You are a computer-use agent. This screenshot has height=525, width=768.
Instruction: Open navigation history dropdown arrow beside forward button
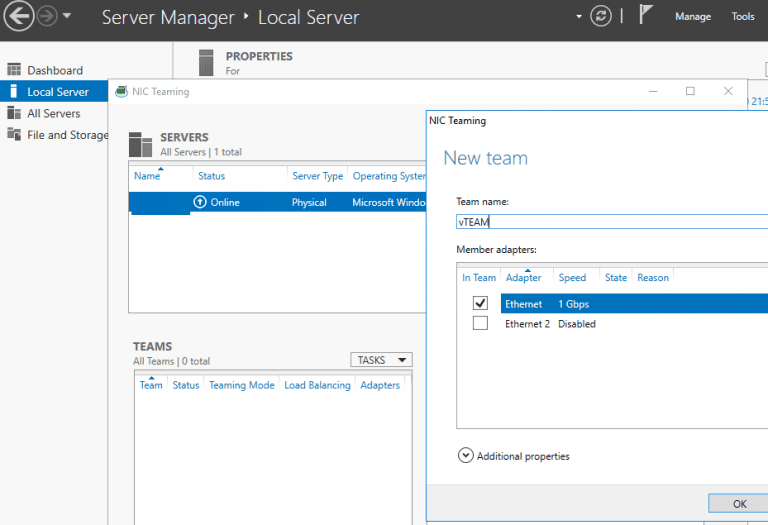[67, 16]
